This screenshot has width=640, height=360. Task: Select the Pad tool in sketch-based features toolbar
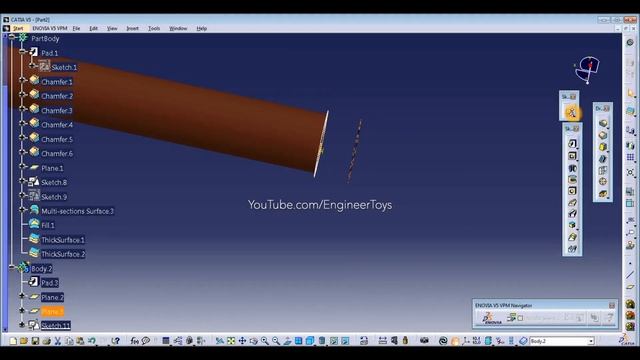572,144
